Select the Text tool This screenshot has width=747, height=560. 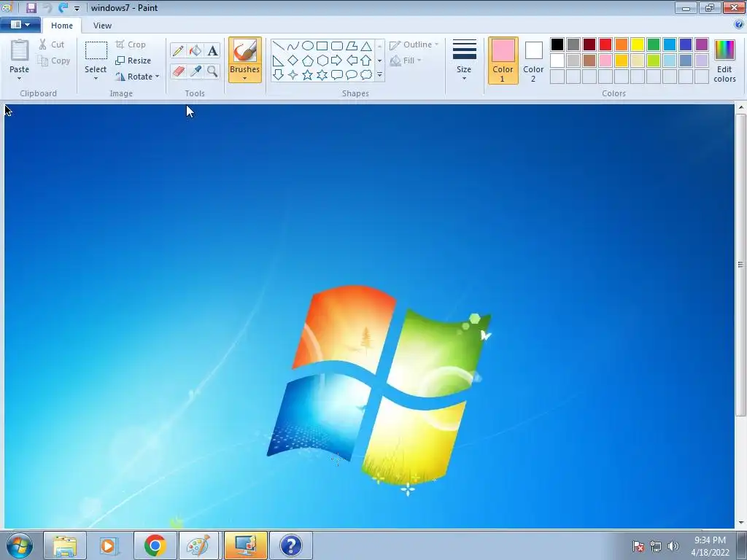pos(212,50)
